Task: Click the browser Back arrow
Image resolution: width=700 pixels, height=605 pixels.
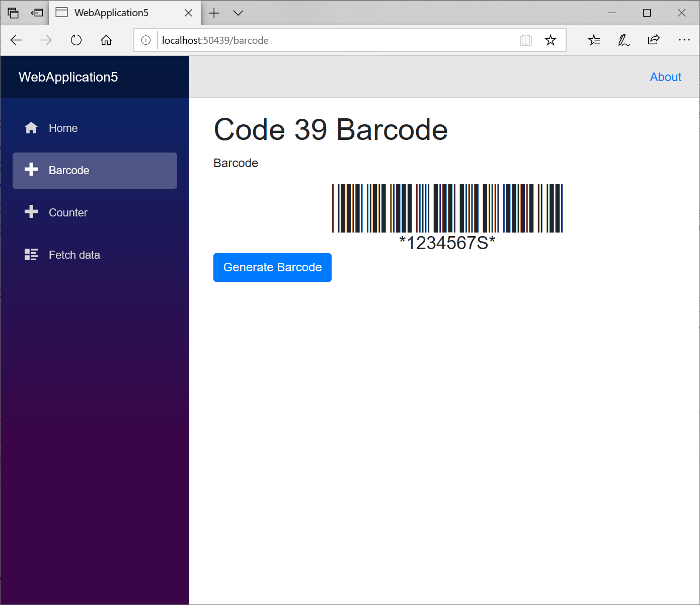Action: coord(16,40)
